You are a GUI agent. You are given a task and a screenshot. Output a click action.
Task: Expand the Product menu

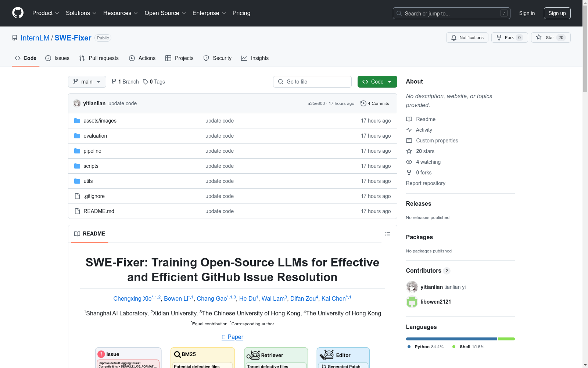[46, 13]
